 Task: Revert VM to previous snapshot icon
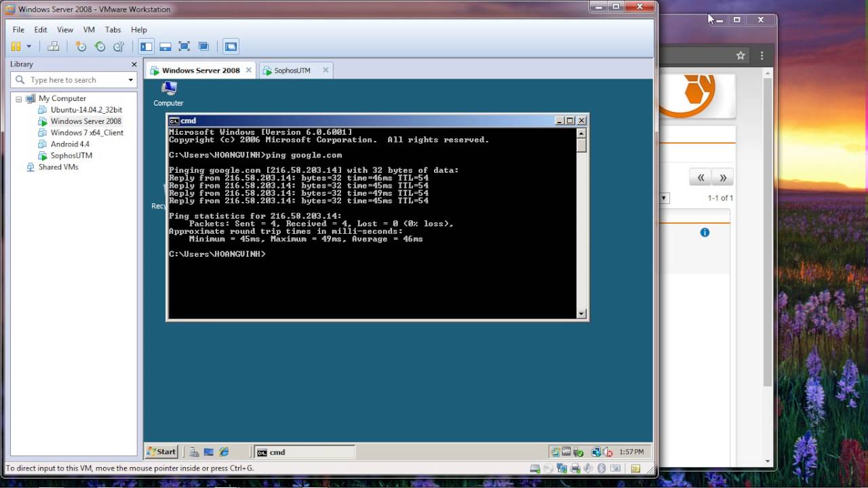[x=100, y=47]
